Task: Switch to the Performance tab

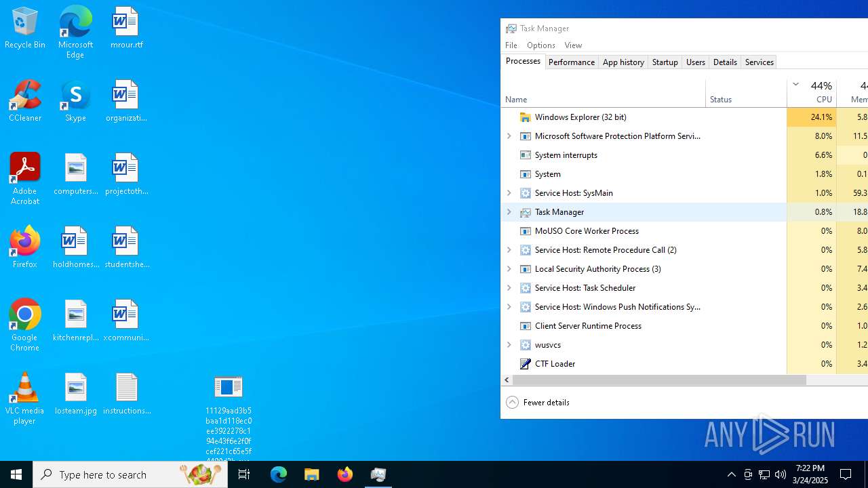Action: coord(572,62)
